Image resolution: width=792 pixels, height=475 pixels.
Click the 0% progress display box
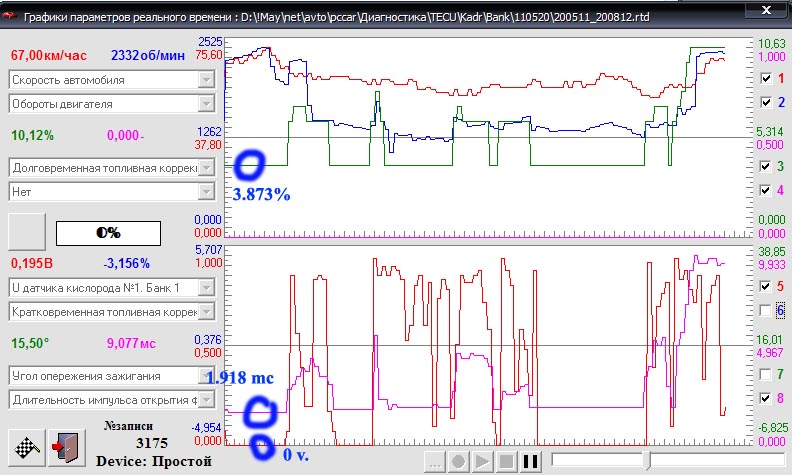(108, 232)
